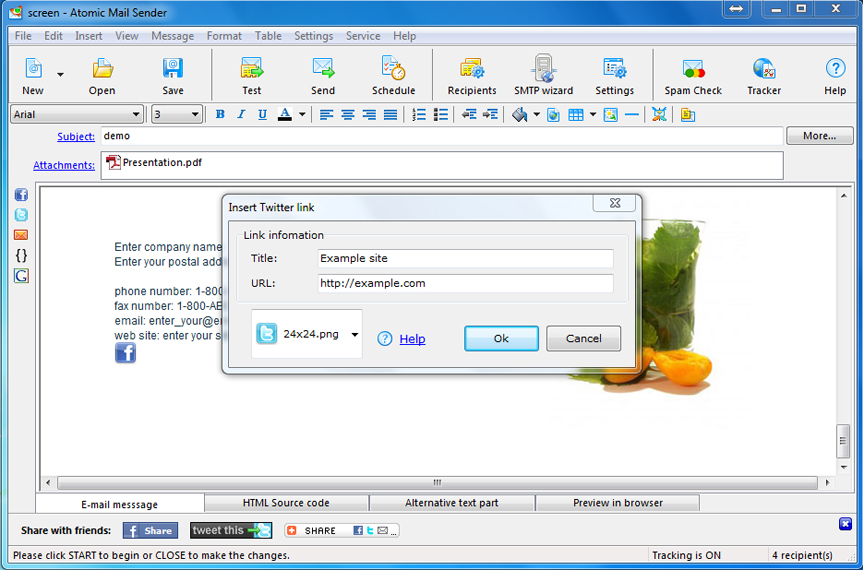Click the Google icon in left sidebar
Screen dimensions: 863x570
[21, 276]
